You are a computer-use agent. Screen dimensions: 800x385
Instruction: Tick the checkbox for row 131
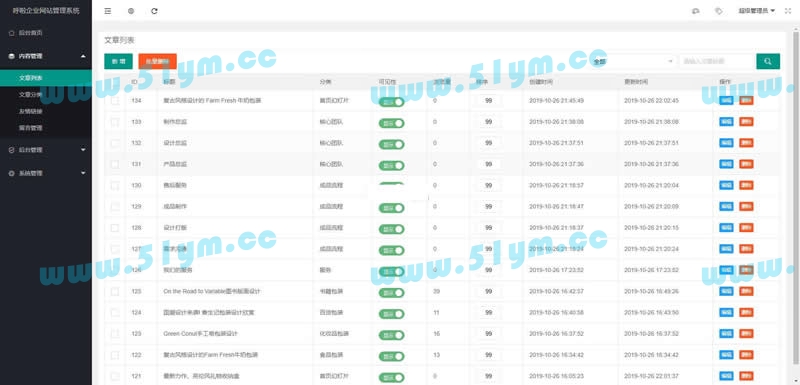pyautogui.click(x=115, y=164)
